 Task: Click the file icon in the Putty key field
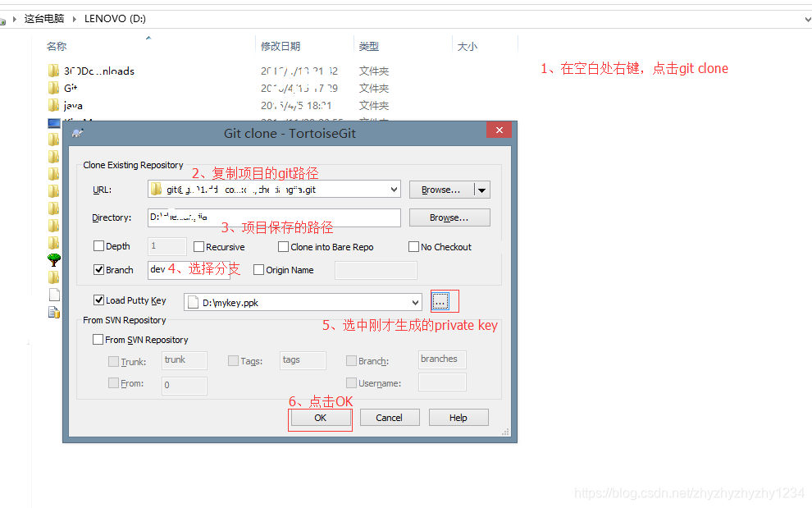[193, 302]
